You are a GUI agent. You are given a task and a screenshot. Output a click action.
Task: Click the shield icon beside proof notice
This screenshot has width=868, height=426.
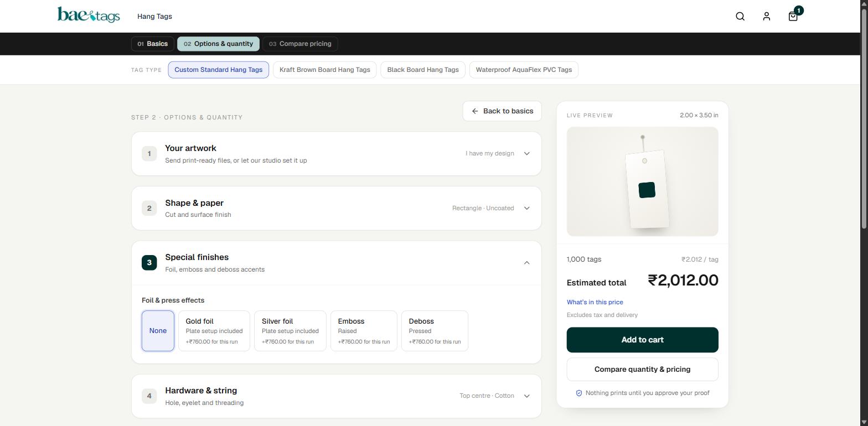579,393
